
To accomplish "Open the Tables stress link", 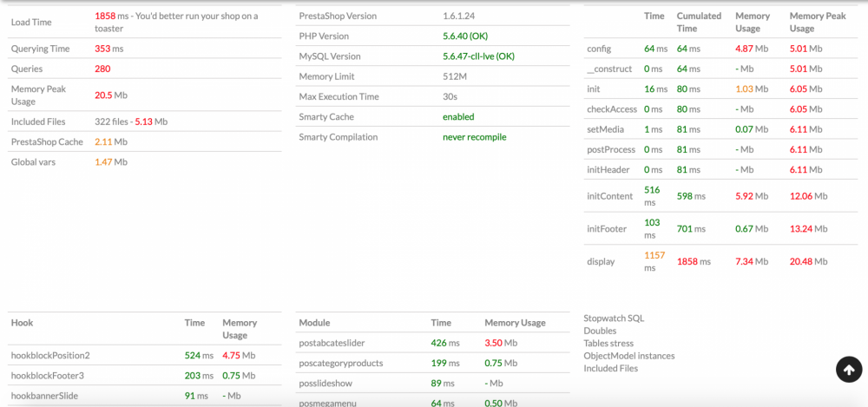I will (x=610, y=343).
